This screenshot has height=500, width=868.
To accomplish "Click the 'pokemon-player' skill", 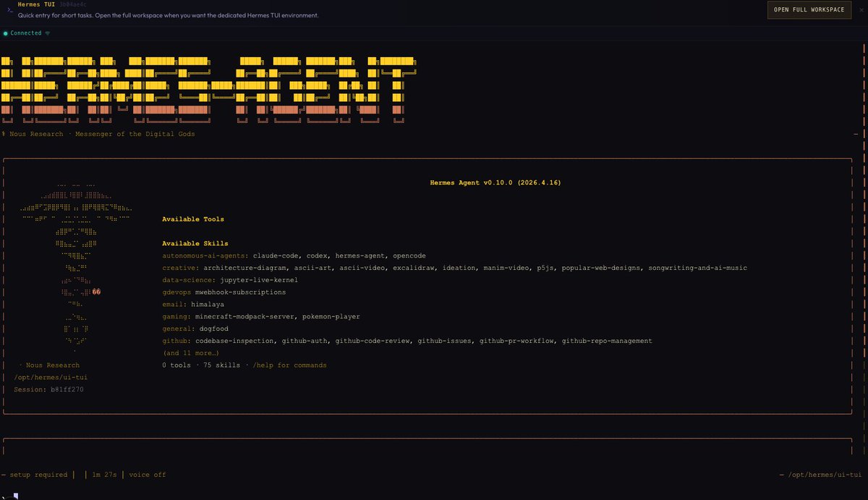I will click(x=331, y=317).
